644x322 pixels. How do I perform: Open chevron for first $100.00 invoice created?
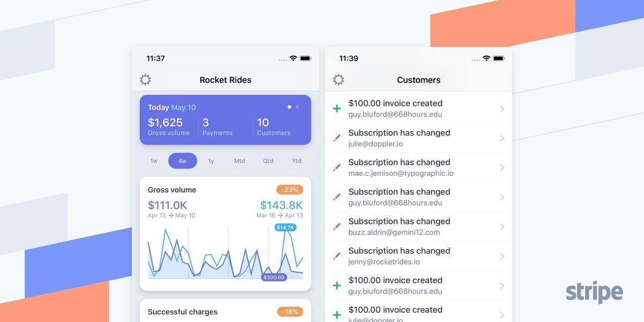502,109
